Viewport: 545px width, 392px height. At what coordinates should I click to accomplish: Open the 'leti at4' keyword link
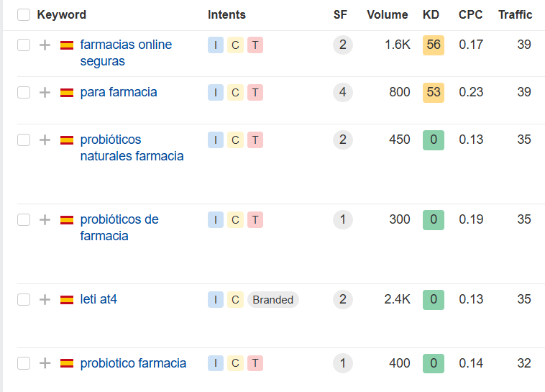pyautogui.click(x=99, y=299)
